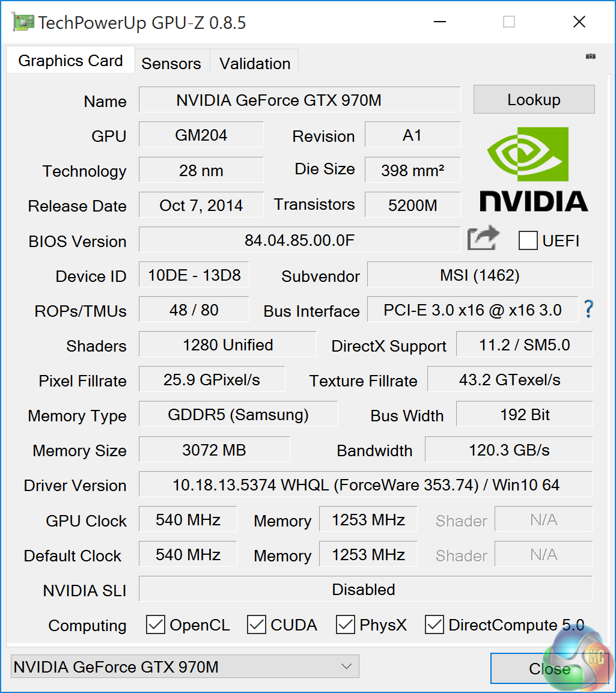Click the Name field NVIDIA GeForce GTX 970M
The image size is (616, 693).
tap(300, 100)
